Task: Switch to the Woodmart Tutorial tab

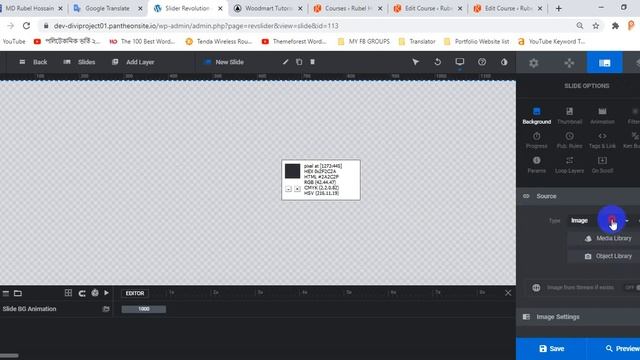Action: [267, 8]
